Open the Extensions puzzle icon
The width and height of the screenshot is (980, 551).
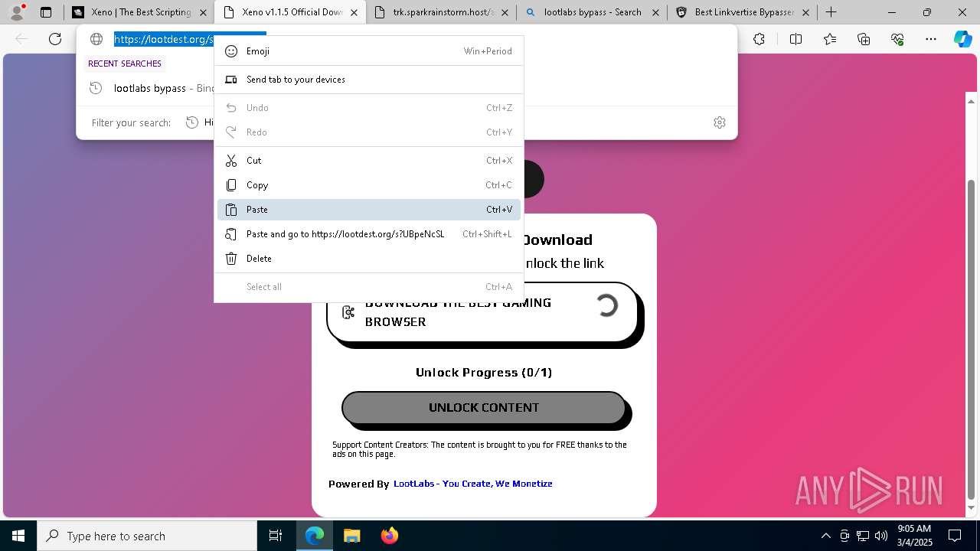(759, 39)
